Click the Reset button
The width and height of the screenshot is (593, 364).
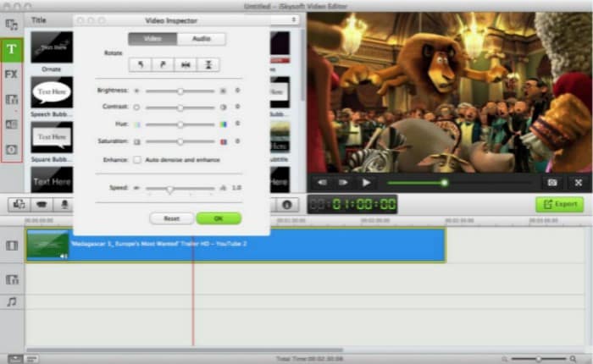172,218
